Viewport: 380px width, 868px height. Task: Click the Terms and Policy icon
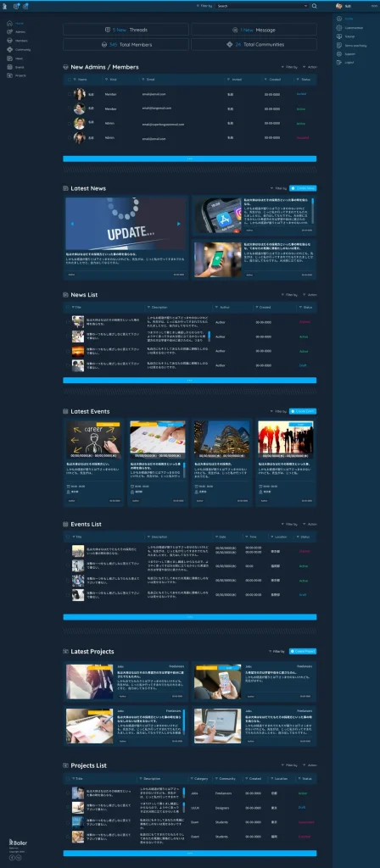pos(339,46)
